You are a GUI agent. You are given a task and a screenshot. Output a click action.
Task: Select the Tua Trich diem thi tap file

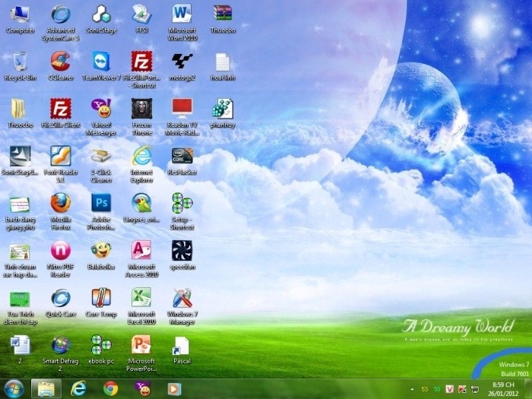[x=20, y=307]
